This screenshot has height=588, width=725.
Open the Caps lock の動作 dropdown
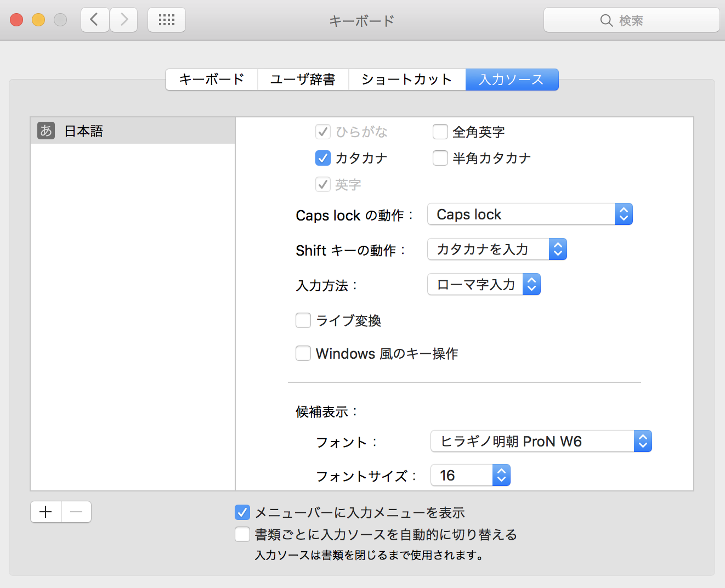[530, 214]
